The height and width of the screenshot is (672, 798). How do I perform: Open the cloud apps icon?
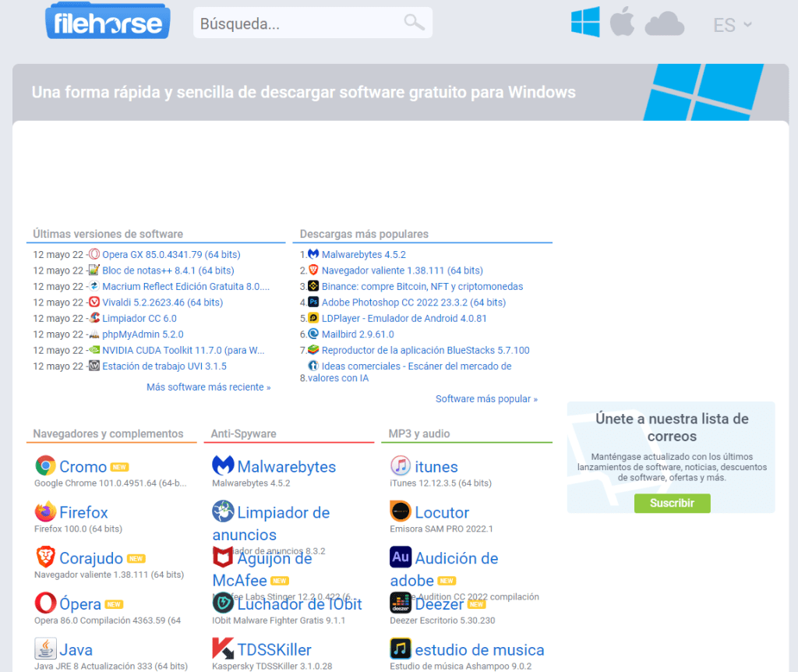point(663,24)
